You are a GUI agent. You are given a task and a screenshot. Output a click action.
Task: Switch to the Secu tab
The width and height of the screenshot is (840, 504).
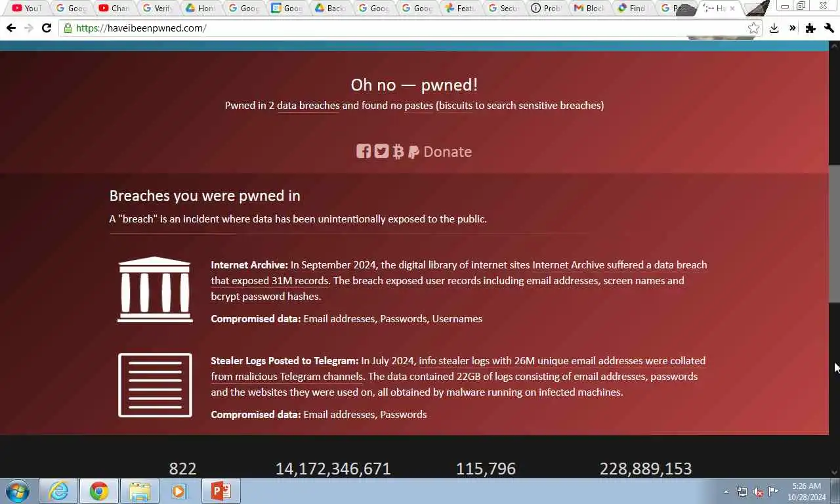click(x=503, y=8)
